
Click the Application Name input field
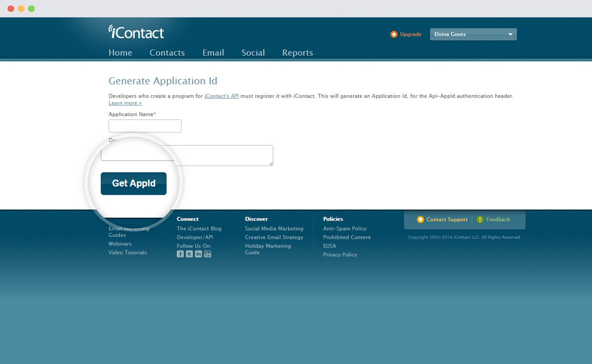coord(145,125)
